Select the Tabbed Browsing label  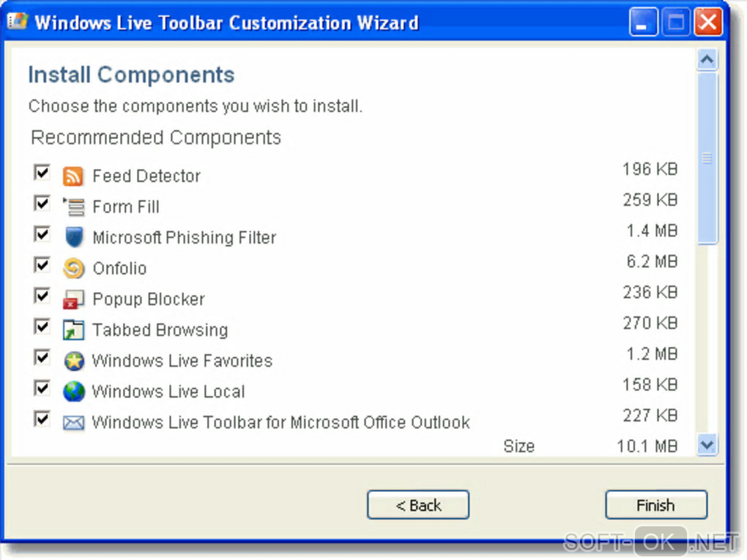160,330
